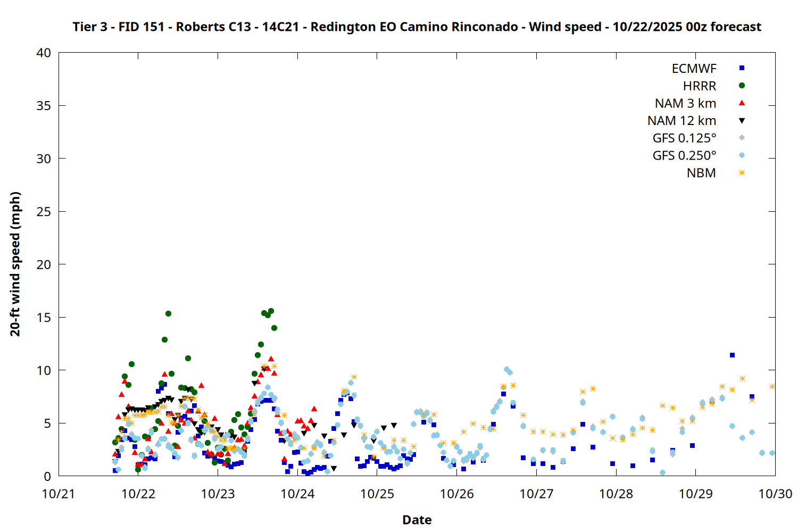This screenshot has width=798, height=532.
Task: Click the NBM orange asterisk legend marker
Action: 742,173
